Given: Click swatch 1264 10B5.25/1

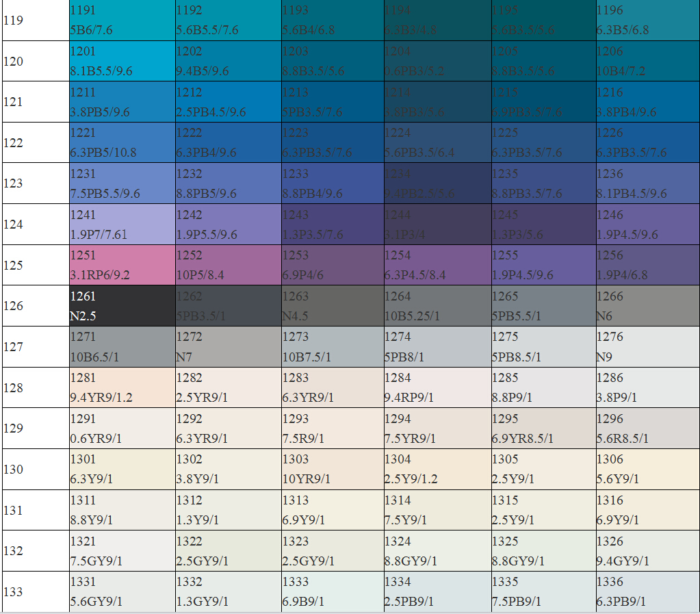Looking at the screenshot, I should click(x=438, y=306).
